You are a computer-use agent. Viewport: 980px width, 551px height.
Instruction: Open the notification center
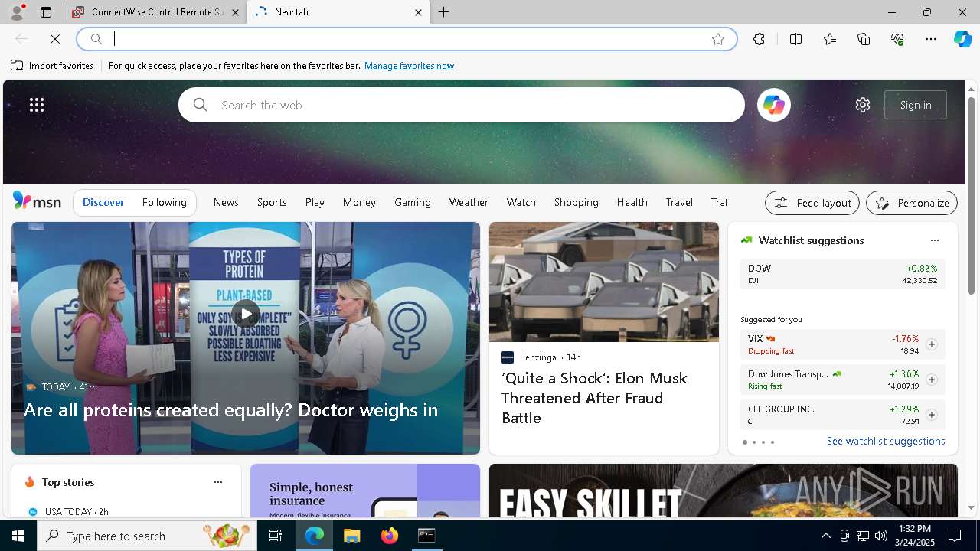[x=955, y=536]
